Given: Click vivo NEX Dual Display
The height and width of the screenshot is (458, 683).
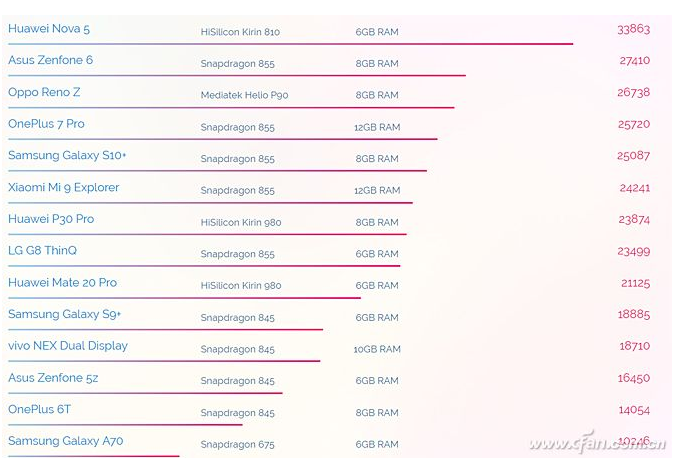Looking at the screenshot, I should [68, 346].
